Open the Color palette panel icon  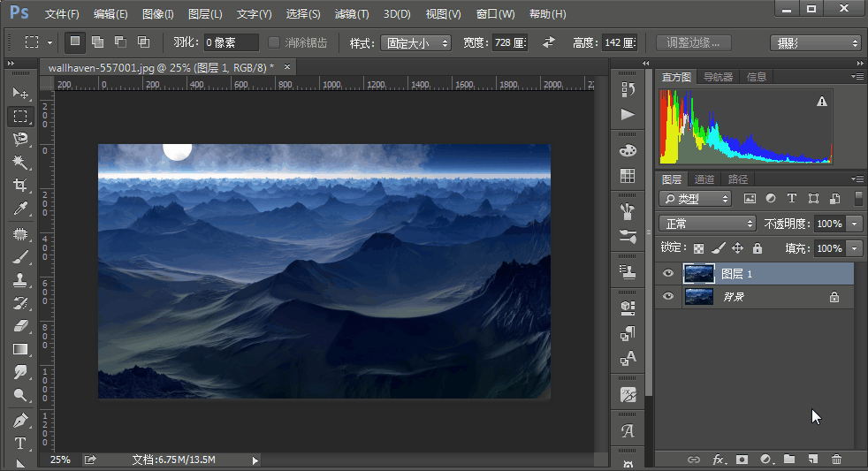tap(628, 150)
